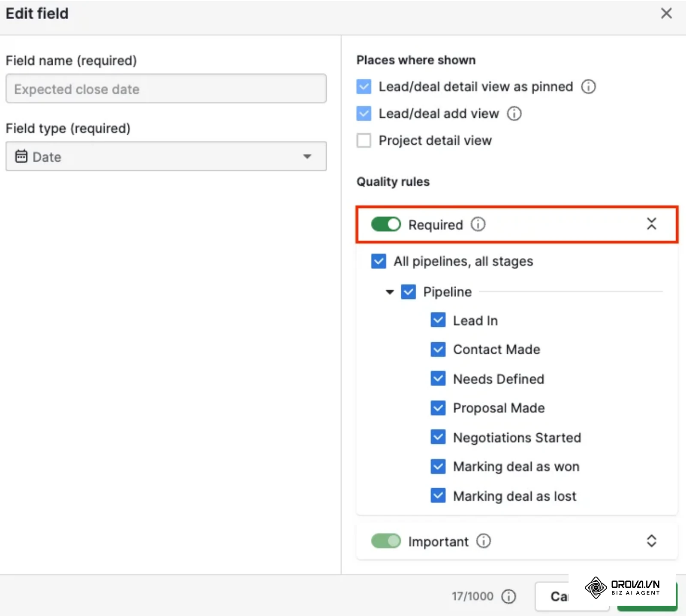This screenshot has height=616, width=686.
Task: Open info tooltip next to Required
Action: (478, 224)
